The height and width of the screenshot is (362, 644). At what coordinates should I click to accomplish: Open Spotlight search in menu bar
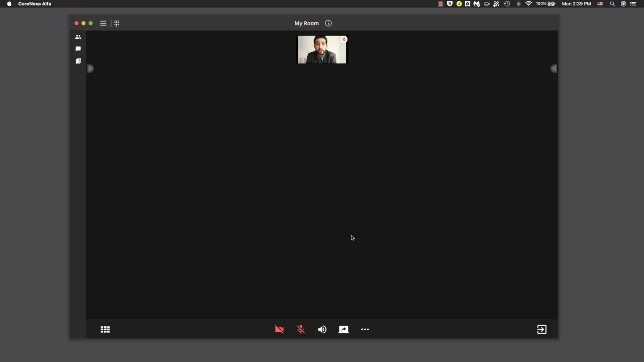pos(612,4)
